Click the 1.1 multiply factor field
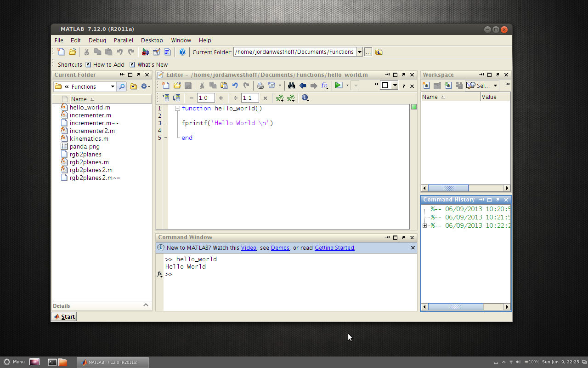The width and height of the screenshot is (588, 368). (x=250, y=98)
